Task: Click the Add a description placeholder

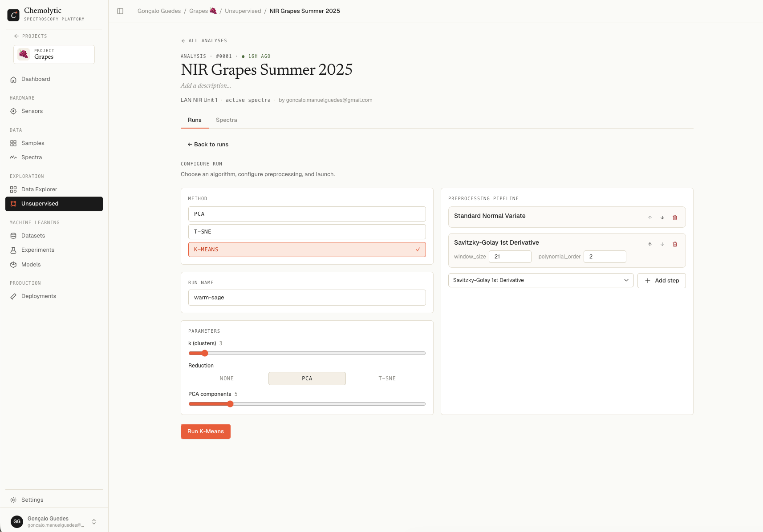Action: pos(206,86)
